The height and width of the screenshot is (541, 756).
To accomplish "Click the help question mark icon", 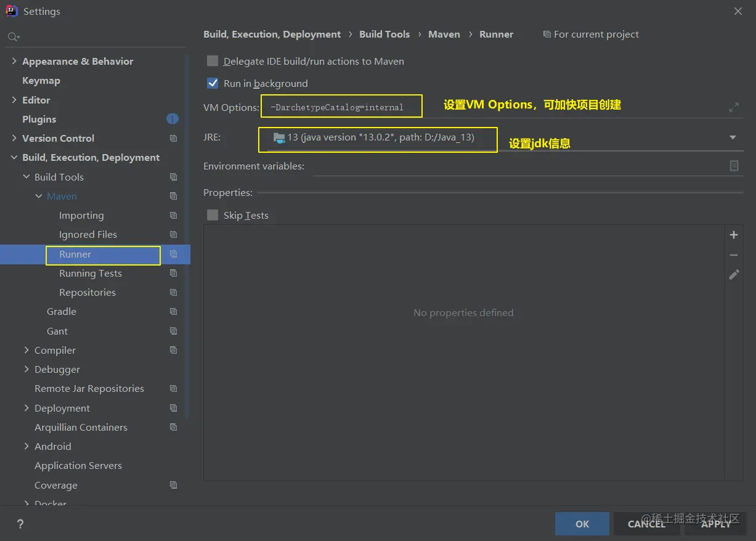I will coord(20,524).
